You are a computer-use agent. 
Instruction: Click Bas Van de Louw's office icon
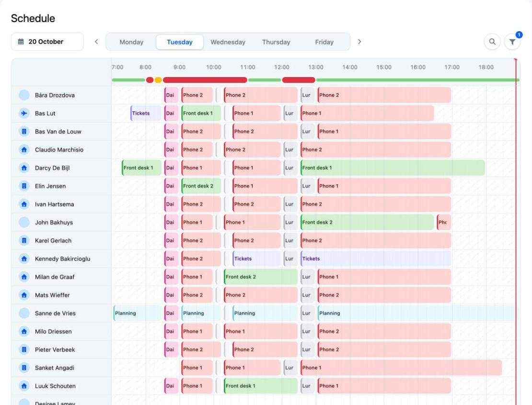click(24, 132)
